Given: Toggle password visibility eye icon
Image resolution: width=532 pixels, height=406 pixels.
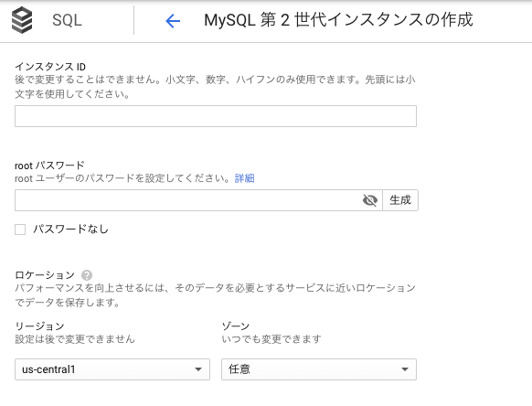Looking at the screenshot, I should click(x=370, y=200).
